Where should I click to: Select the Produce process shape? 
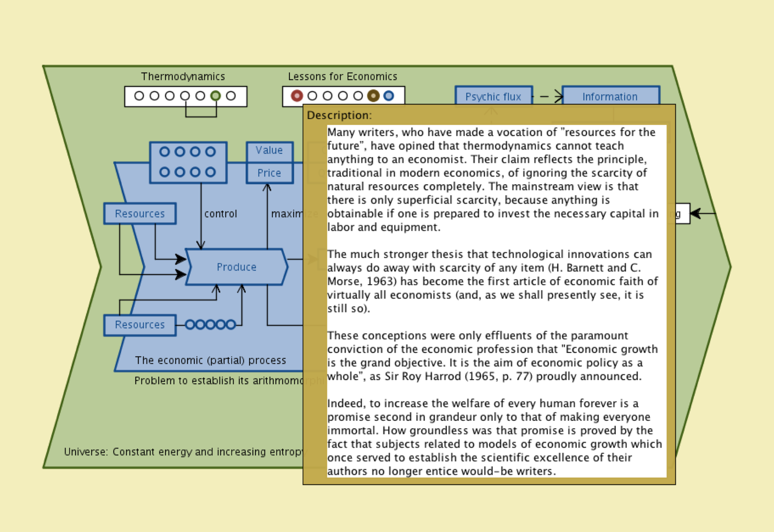(237, 267)
